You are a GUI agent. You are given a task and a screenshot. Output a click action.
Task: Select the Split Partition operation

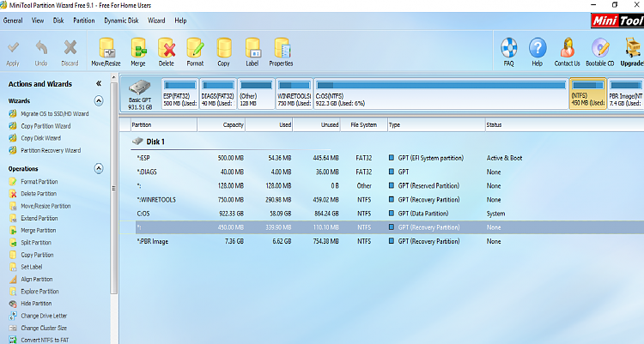[36, 243]
